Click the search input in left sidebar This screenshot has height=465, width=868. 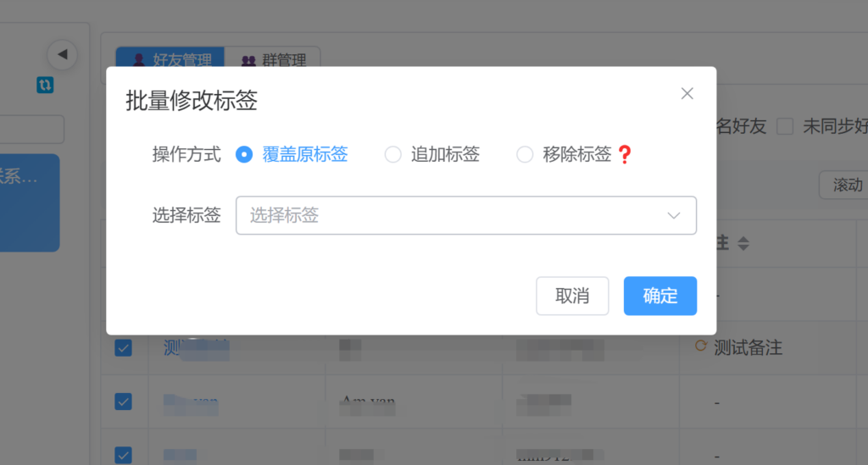32,130
